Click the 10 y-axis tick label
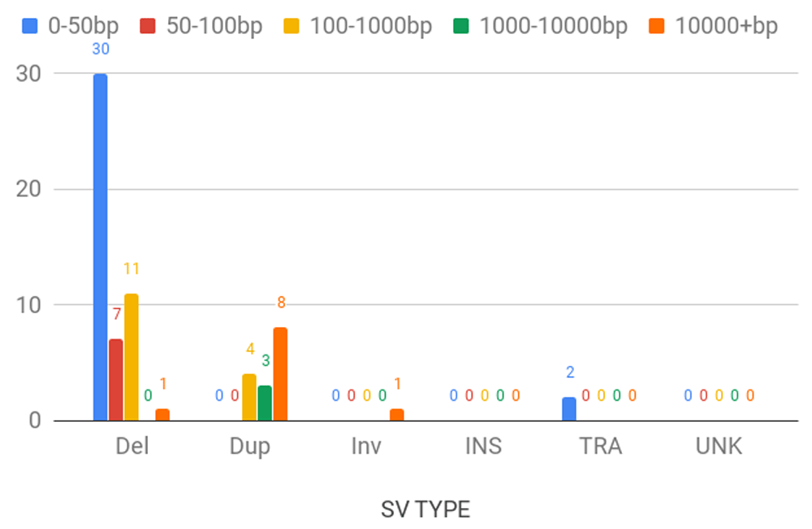Screen dimensions: 812x529 click(x=28, y=305)
